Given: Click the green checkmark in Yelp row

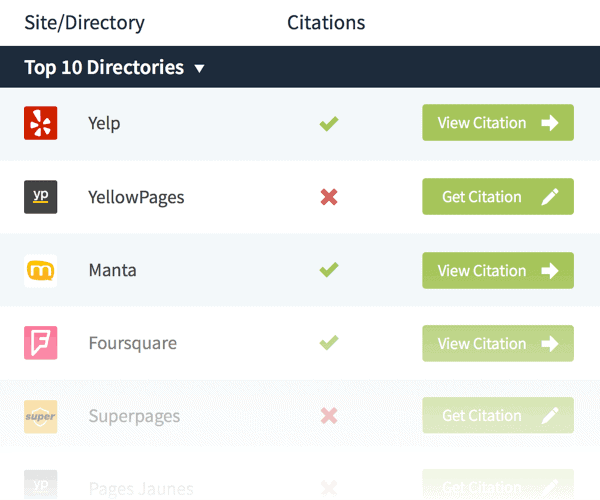Looking at the screenshot, I should click(329, 123).
